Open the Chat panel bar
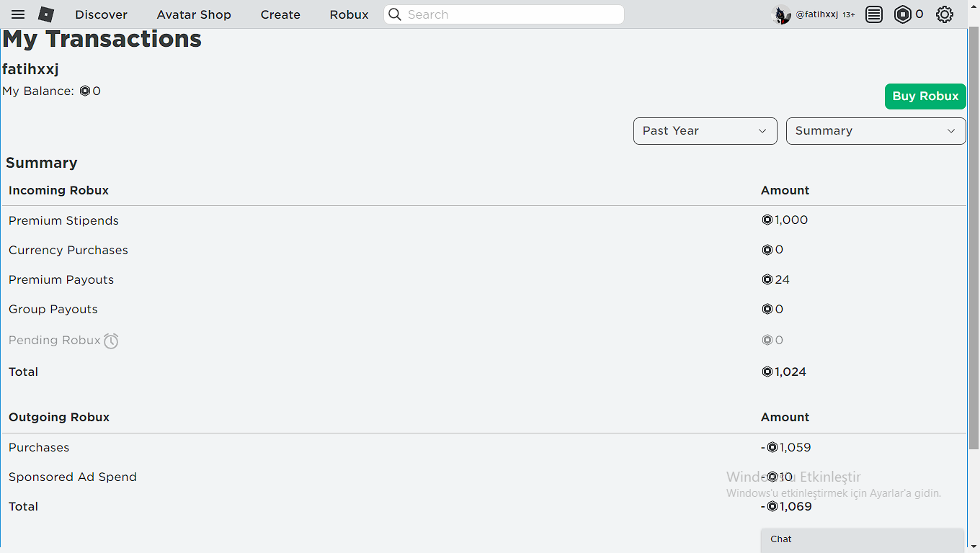 (x=863, y=540)
